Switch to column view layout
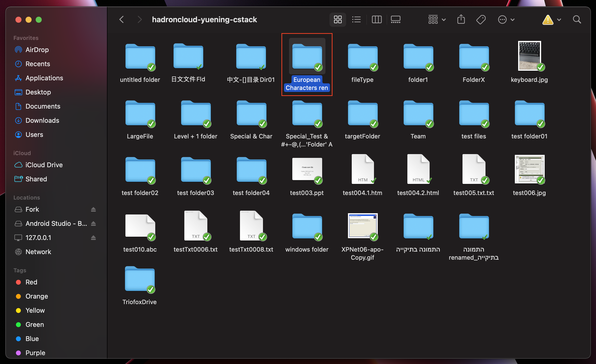Image resolution: width=596 pixels, height=364 pixels. [377, 19]
